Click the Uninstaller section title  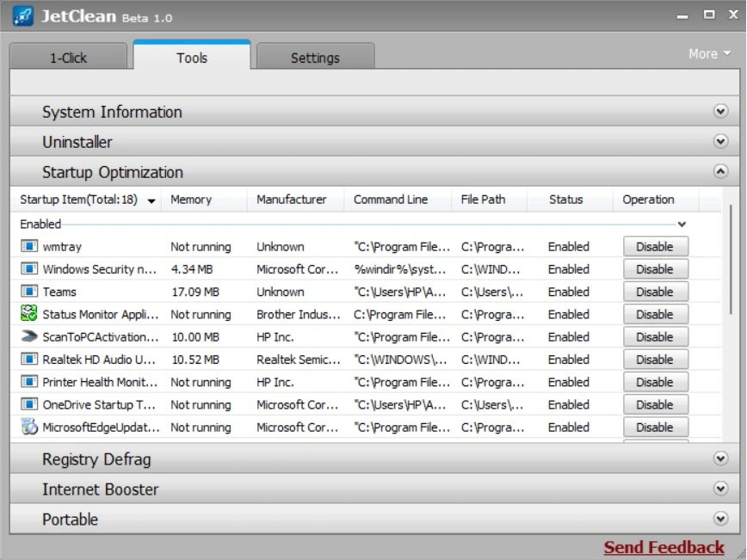[x=77, y=142]
